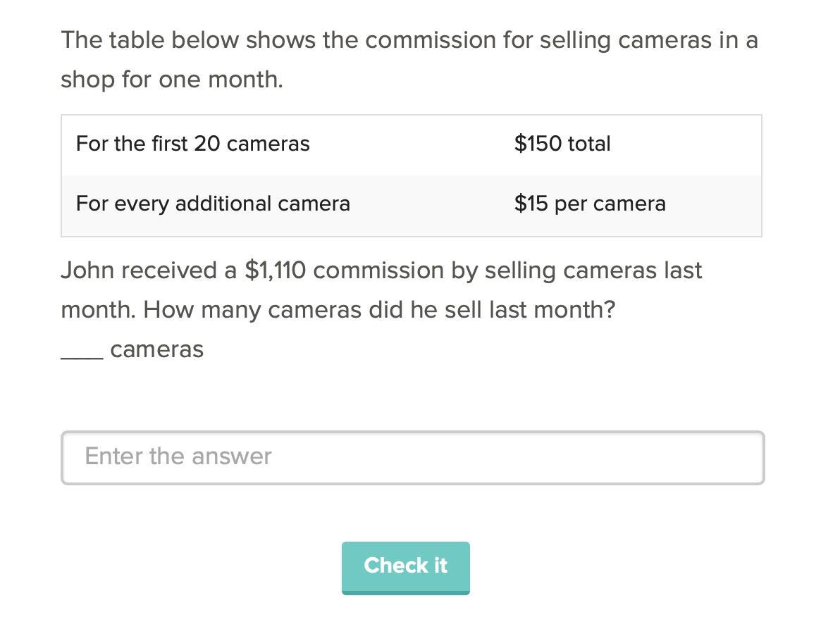Click the blank underline before "cameras"
This screenshot has height=641, width=840.
click(82, 352)
